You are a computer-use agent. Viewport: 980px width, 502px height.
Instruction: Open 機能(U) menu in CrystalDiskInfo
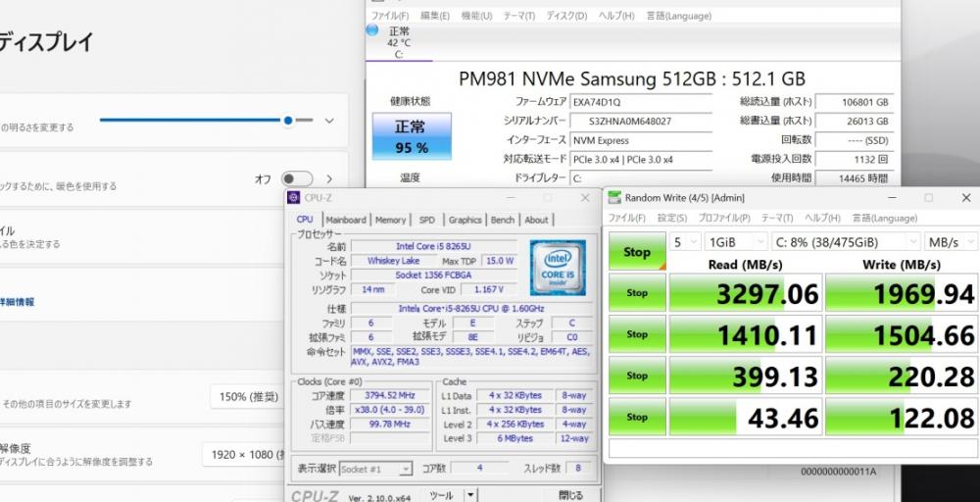pos(477,16)
